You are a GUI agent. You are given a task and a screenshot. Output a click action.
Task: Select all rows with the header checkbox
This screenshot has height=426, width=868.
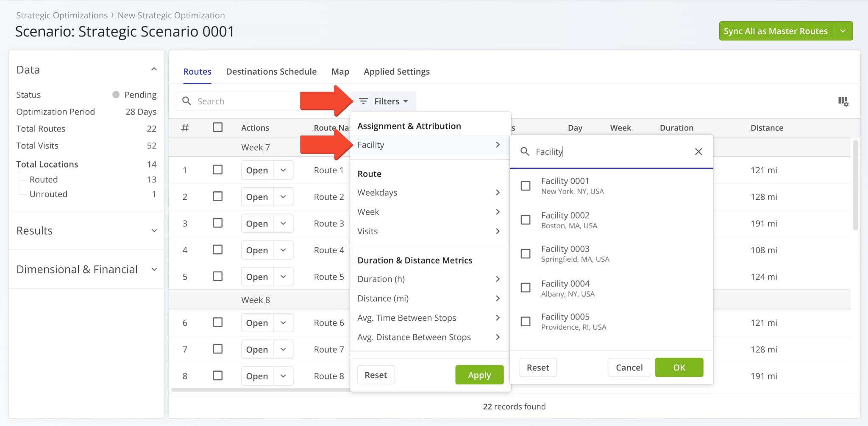(x=218, y=127)
